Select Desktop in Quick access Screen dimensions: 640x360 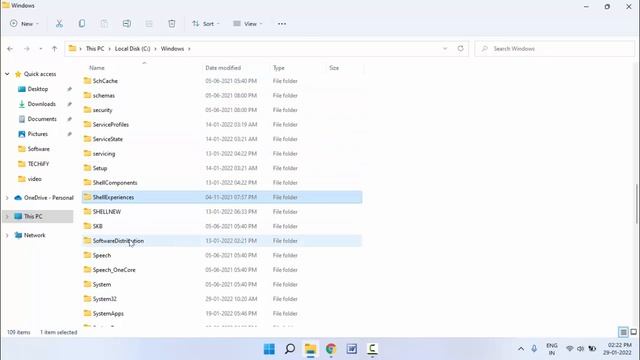click(38, 89)
